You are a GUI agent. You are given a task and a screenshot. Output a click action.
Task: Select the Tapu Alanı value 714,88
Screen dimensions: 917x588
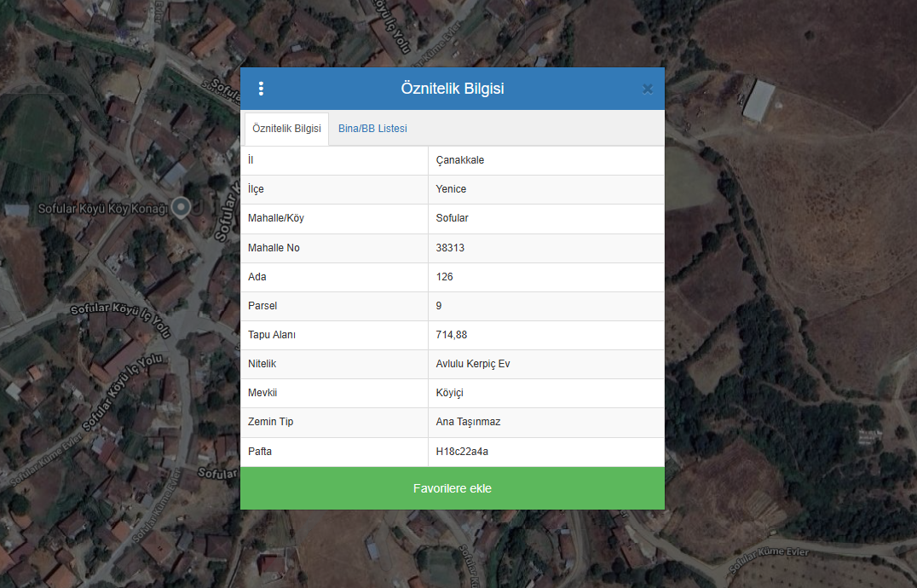point(451,335)
